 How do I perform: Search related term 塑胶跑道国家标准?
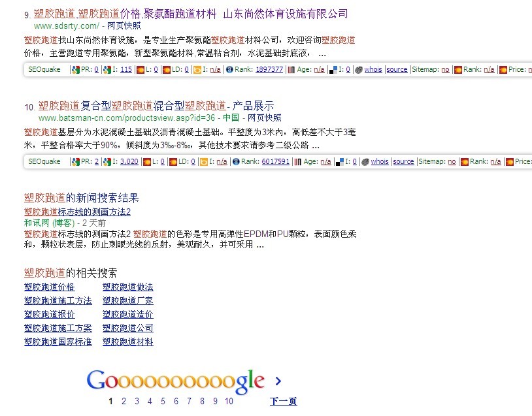pos(58,342)
